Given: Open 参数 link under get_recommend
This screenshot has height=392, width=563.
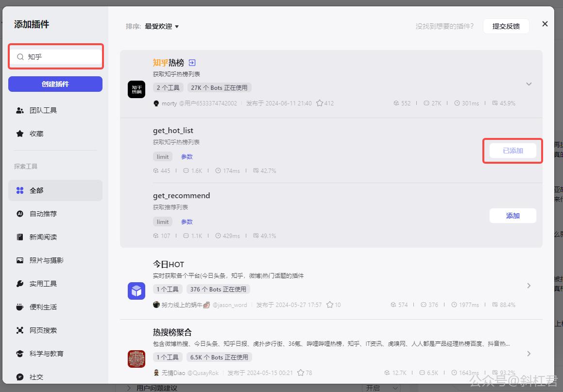Looking at the screenshot, I should 187,222.
